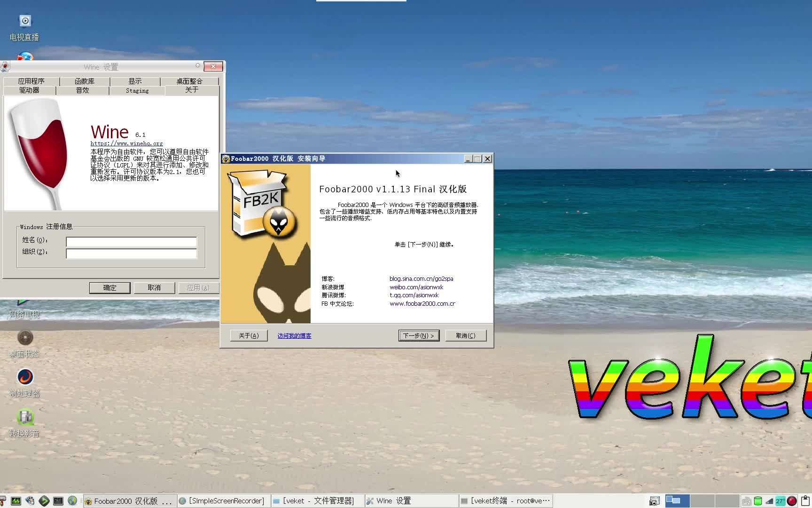This screenshot has height=508, width=812.
Task: Click the keyboard layout tray icon
Action: pos(746,501)
